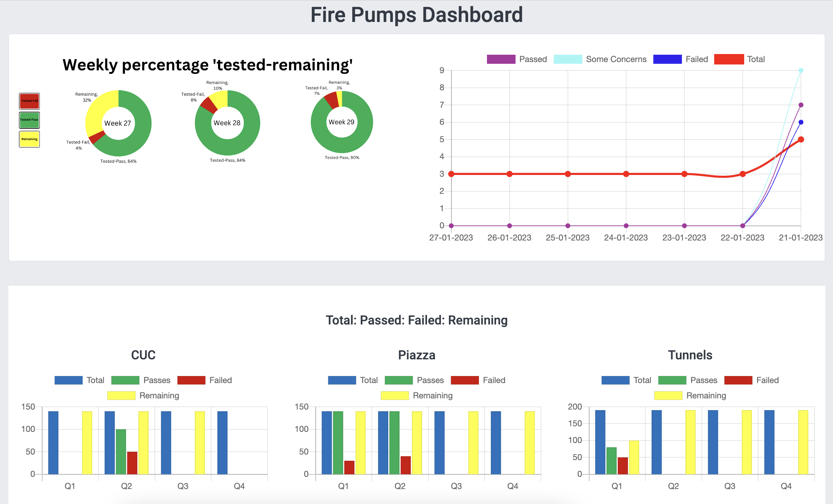
Task: Click Some Concerns point at 21-01-2023
Action: point(801,70)
